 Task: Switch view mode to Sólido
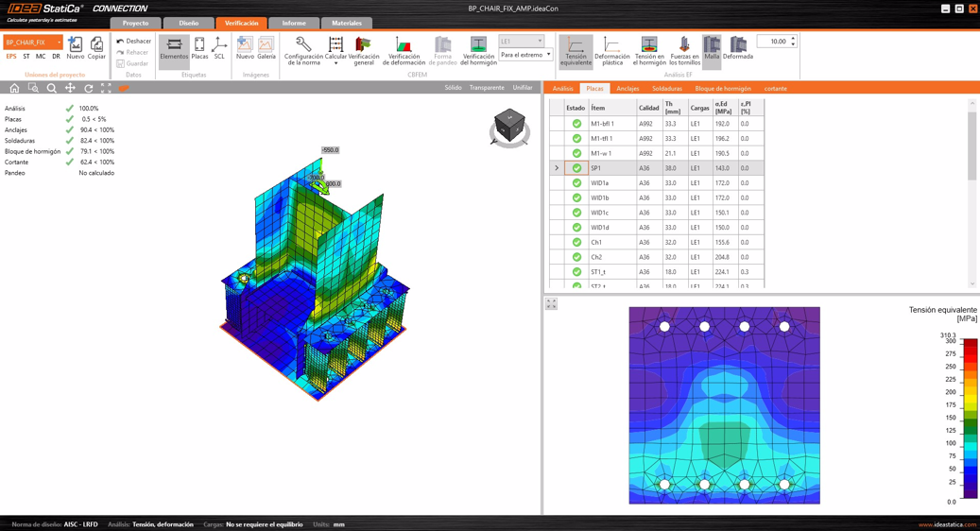click(453, 88)
